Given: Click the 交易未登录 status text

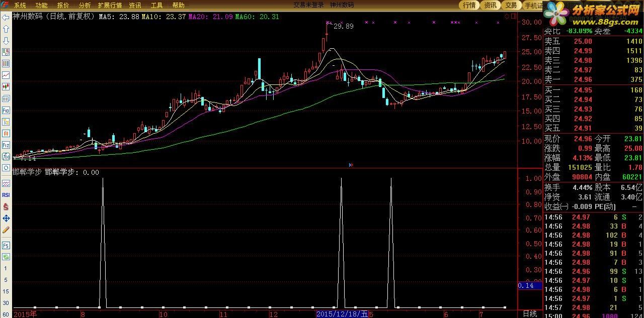Looking at the screenshot, I should [x=308, y=5].
